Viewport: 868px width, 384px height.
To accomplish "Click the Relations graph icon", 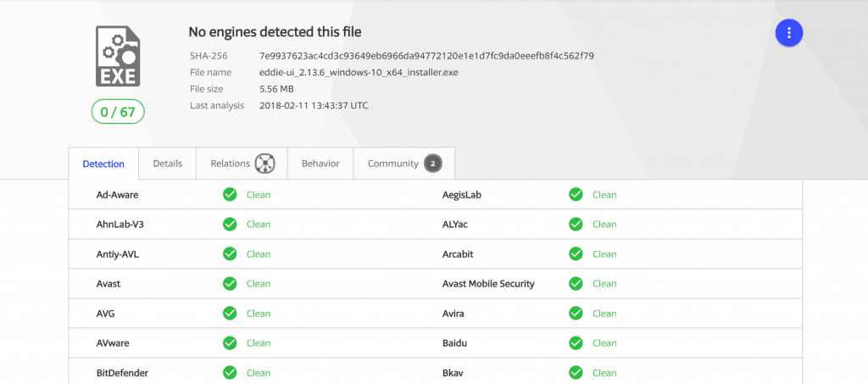I will tap(265, 164).
